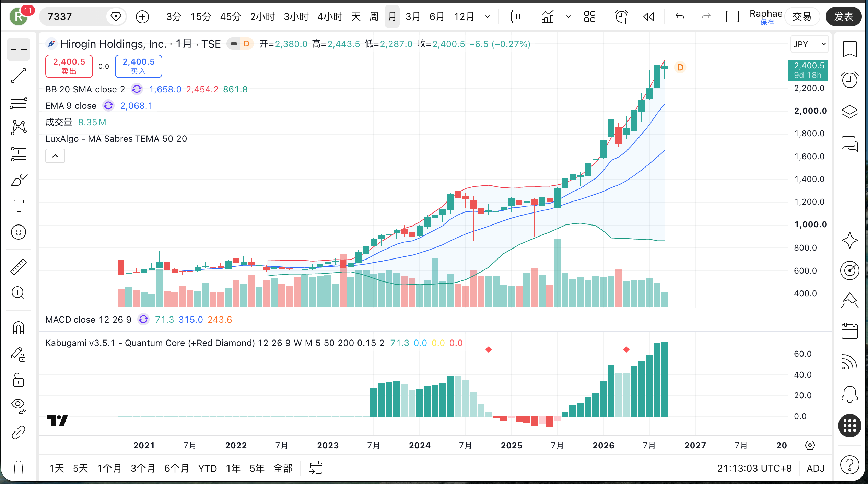This screenshot has width=868, height=484.
Task: Switch to the 15分 timeframe
Action: tap(201, 16)
